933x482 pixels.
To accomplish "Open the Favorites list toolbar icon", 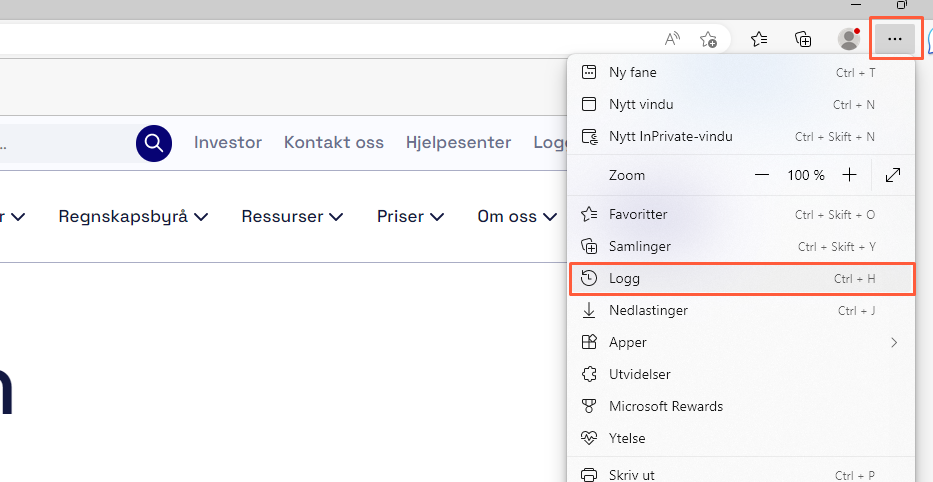I will pyautogui.click(x=759, y=39).
